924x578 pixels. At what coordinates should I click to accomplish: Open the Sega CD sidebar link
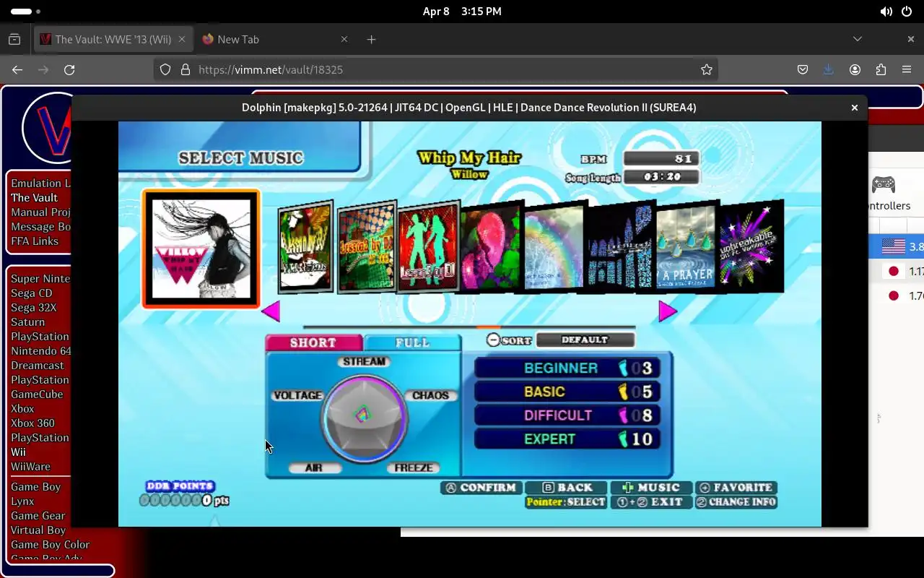click(32, 293)
